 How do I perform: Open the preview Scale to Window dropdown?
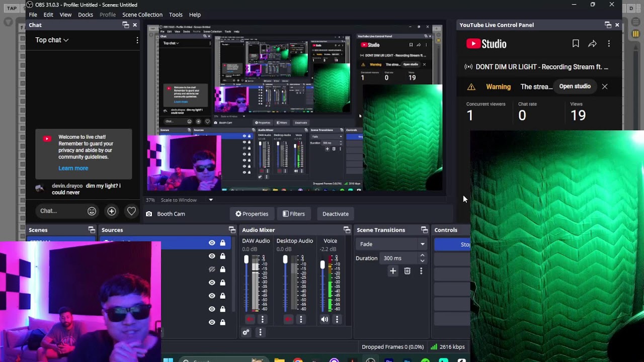click(x=211, y=200)
